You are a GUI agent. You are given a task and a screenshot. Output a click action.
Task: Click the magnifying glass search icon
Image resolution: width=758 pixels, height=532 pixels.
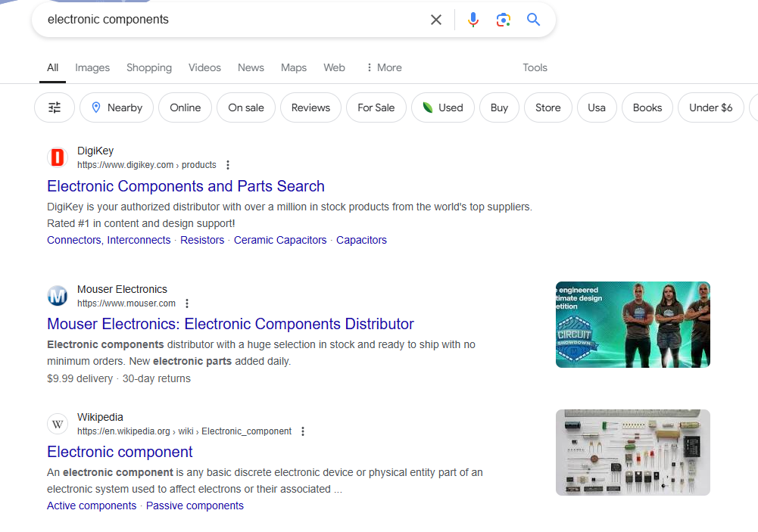533,20
